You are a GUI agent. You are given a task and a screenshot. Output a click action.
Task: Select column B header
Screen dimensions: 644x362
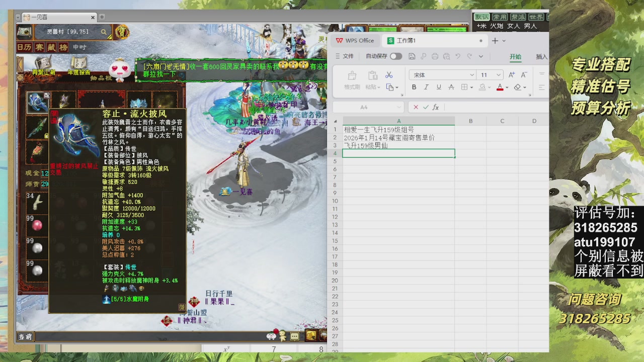470,121
